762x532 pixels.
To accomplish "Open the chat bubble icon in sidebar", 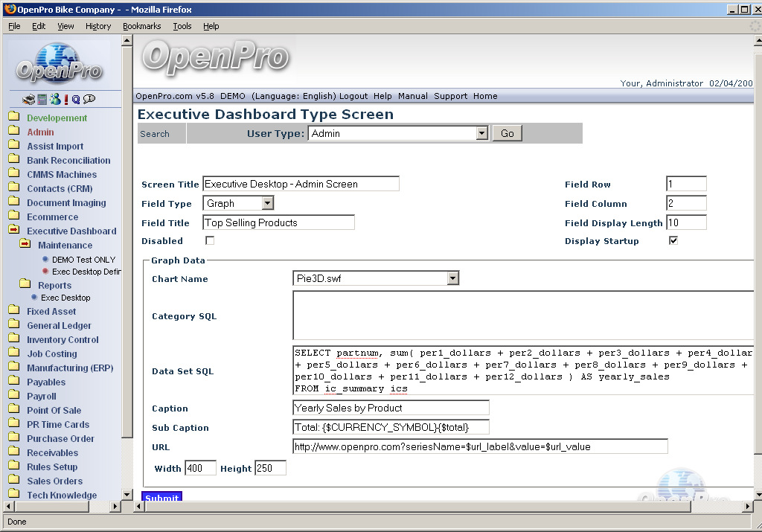I will 89,99.
